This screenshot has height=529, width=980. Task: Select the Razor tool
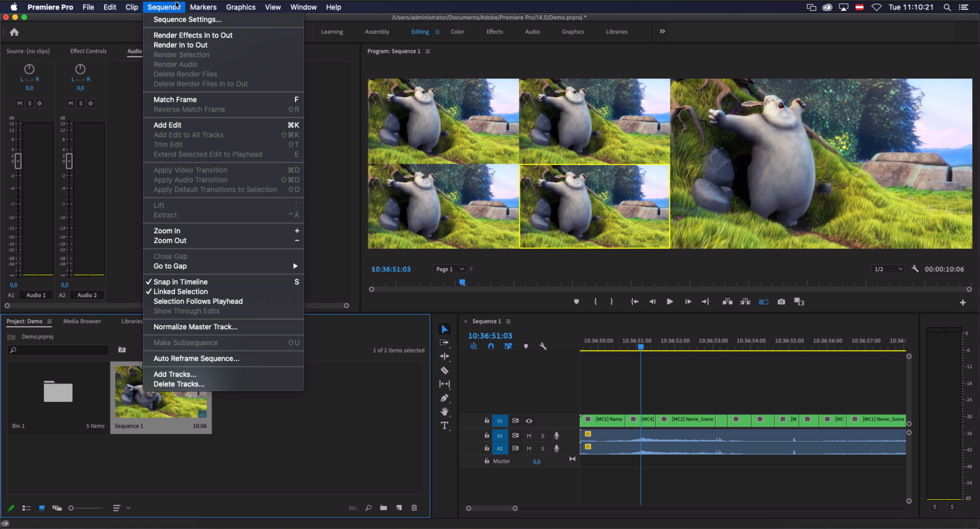[444, 370]
